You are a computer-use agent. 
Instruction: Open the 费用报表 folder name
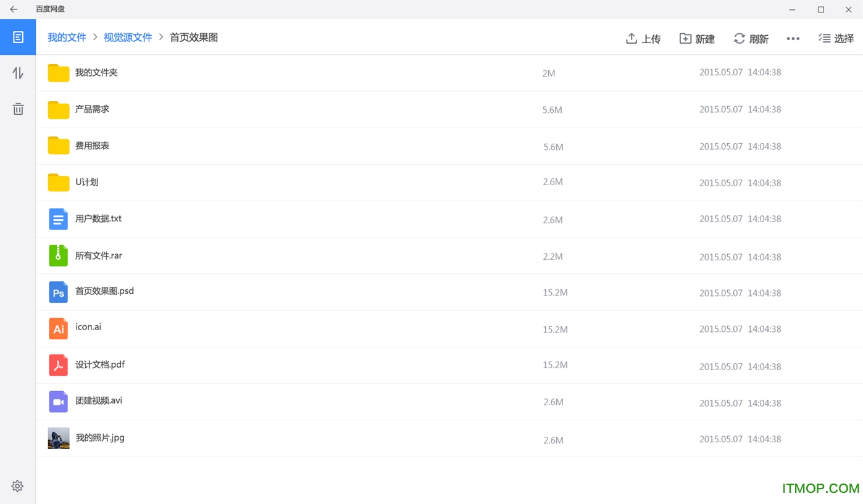pos(92,146)
